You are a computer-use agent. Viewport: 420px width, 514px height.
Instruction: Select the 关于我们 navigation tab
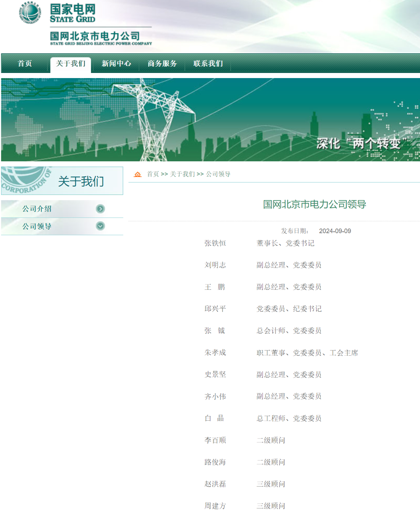pos(71,64)
